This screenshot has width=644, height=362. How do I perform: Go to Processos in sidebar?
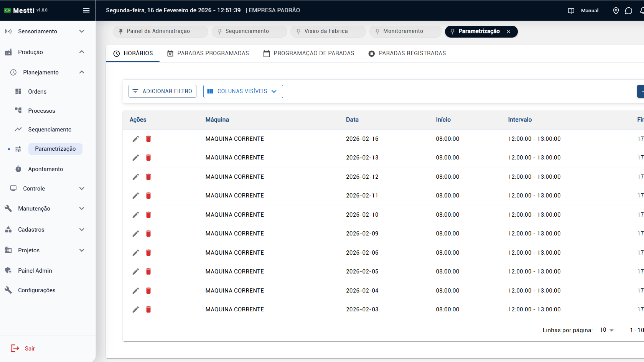(x=42, y=111)
